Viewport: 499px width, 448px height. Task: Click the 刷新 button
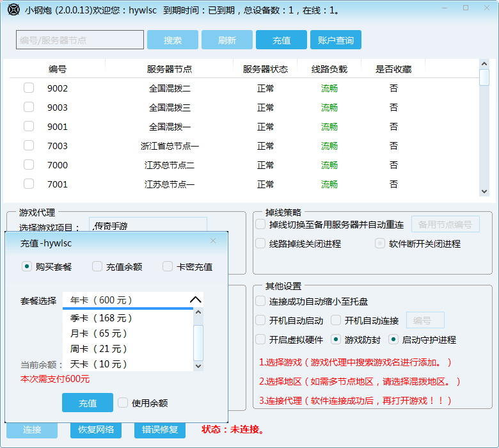227,40
